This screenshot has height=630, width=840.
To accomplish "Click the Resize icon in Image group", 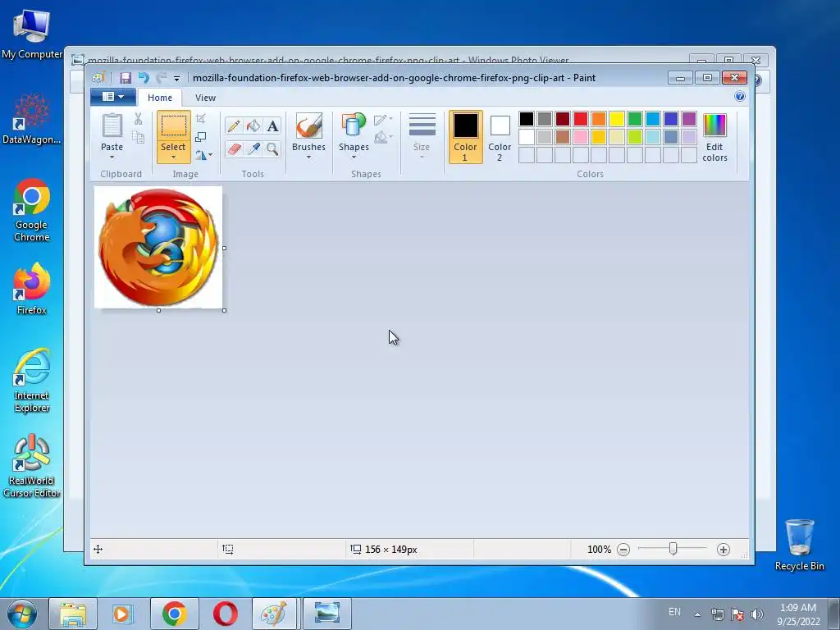I will [x=201, y=137].
